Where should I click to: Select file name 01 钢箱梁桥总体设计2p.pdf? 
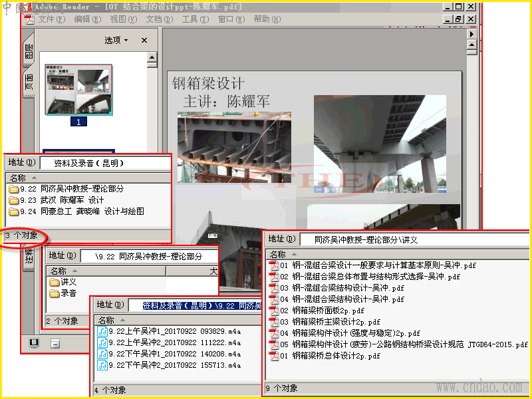tap(330, 356)
